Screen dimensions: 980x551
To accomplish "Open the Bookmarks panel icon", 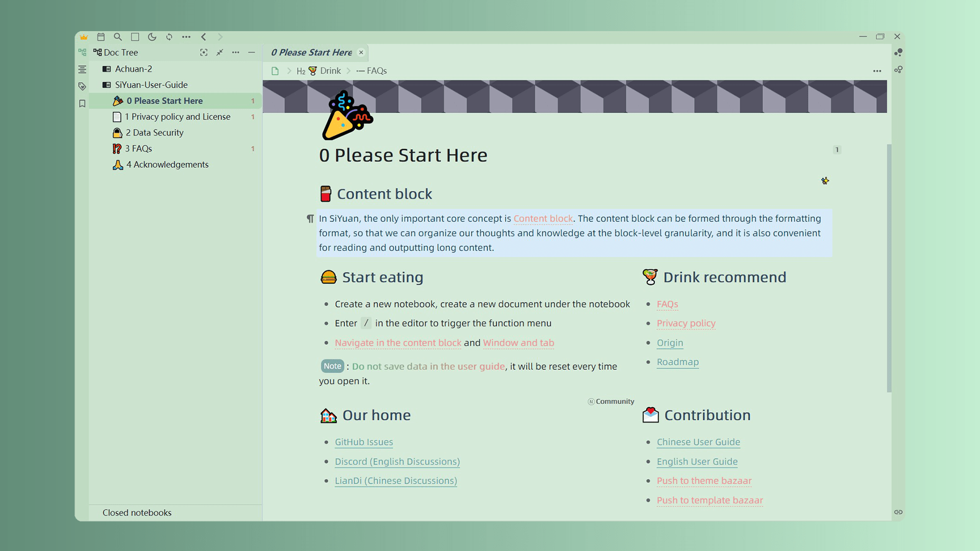I will click(x=82, y=104).
